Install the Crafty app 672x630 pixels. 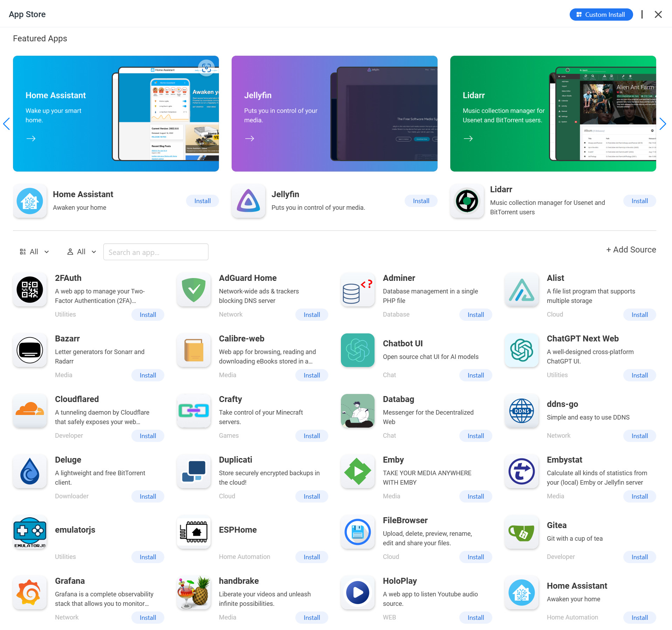pyautogui.click(x=312, y=436)
